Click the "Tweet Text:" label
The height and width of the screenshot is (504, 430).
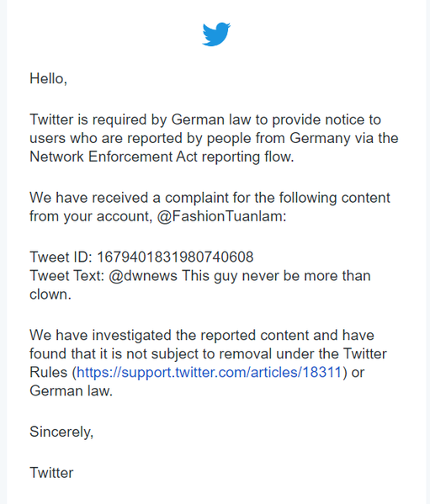[x=66, y=276]
